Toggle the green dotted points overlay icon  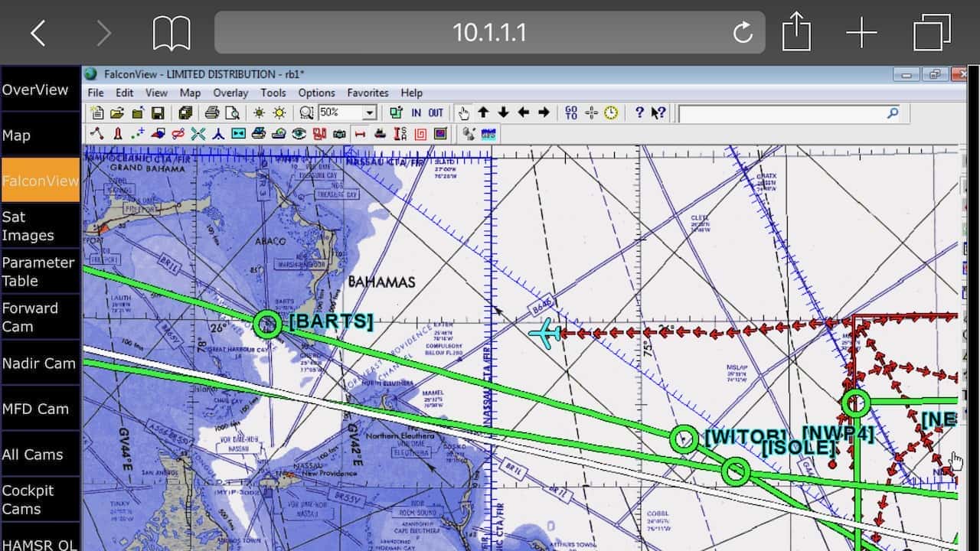(x=137, y=134)
